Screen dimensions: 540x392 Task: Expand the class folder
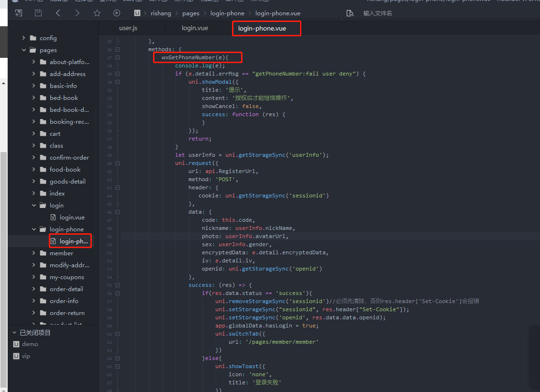coord(34,146)
